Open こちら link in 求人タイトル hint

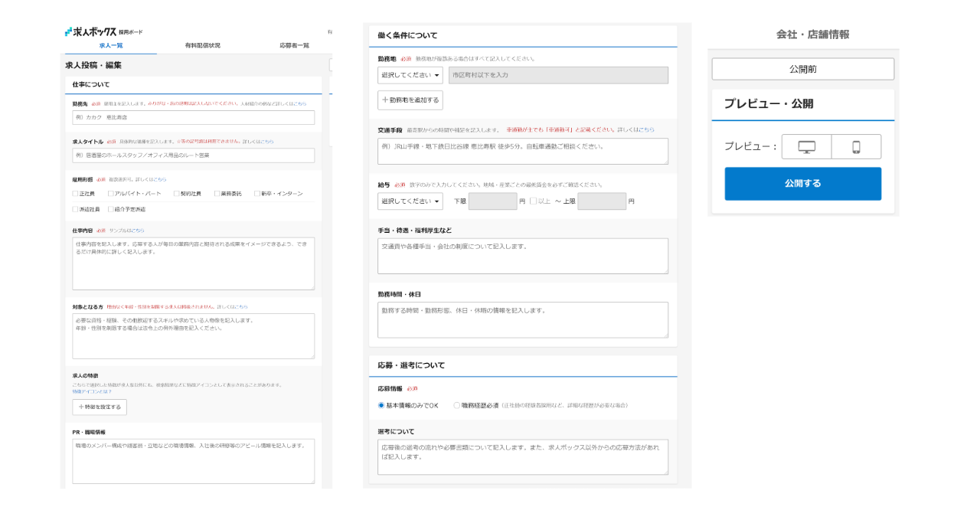pos(267,142)
